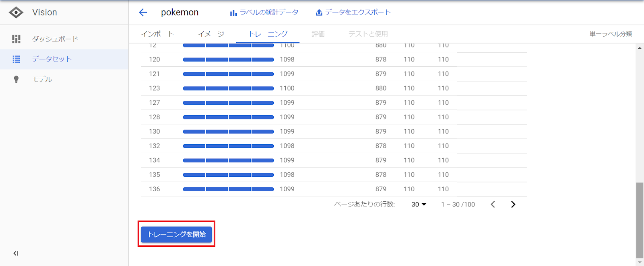Click the ページあたりの行数 label
The width and height of the screenshot is (644, 266).
click(x=364, y=205)
